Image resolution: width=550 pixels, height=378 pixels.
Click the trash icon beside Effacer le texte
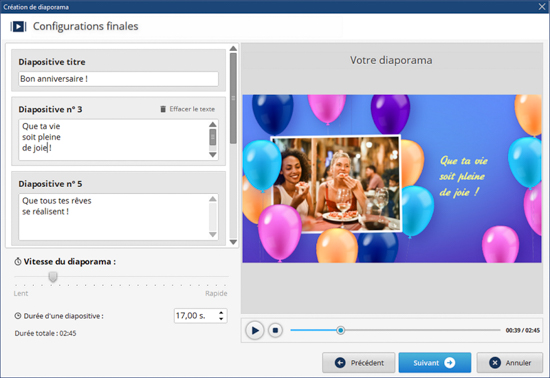[163, 109]
